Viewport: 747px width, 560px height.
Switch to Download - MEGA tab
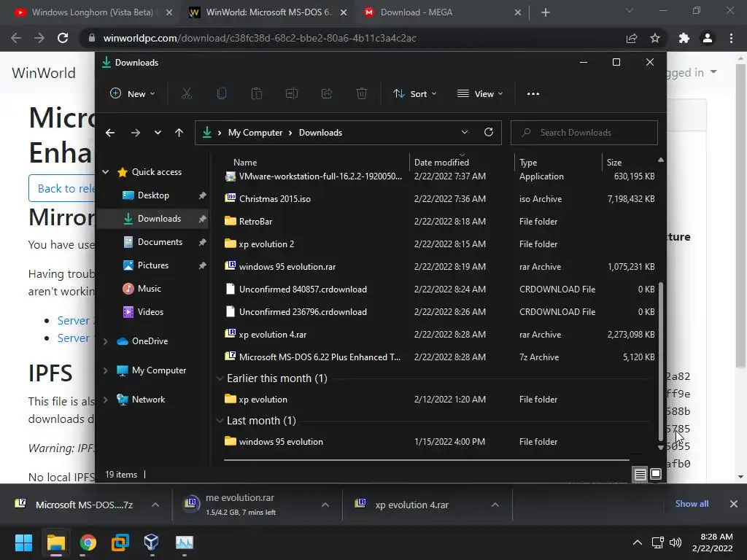442,12
